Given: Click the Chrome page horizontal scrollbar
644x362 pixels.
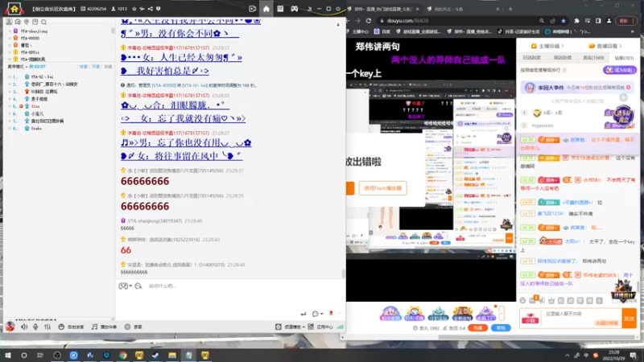Looking at the screenshot, I should coord(536,337).
